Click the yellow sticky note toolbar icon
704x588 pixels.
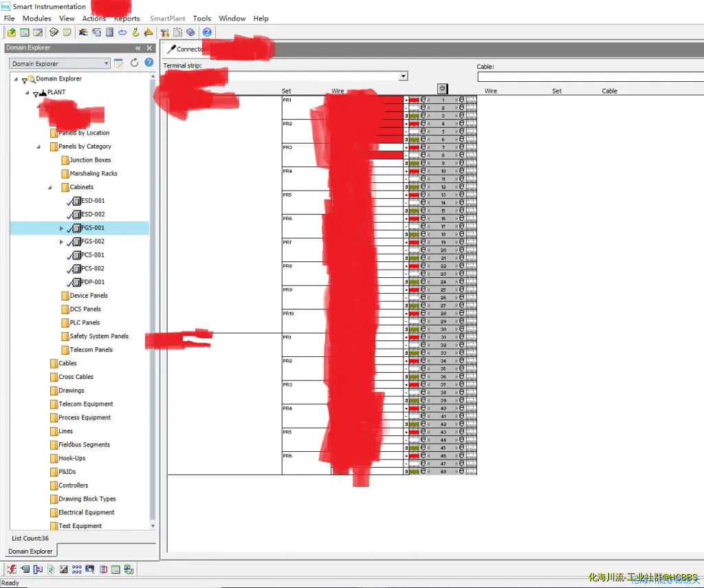(x=67, y=32)
